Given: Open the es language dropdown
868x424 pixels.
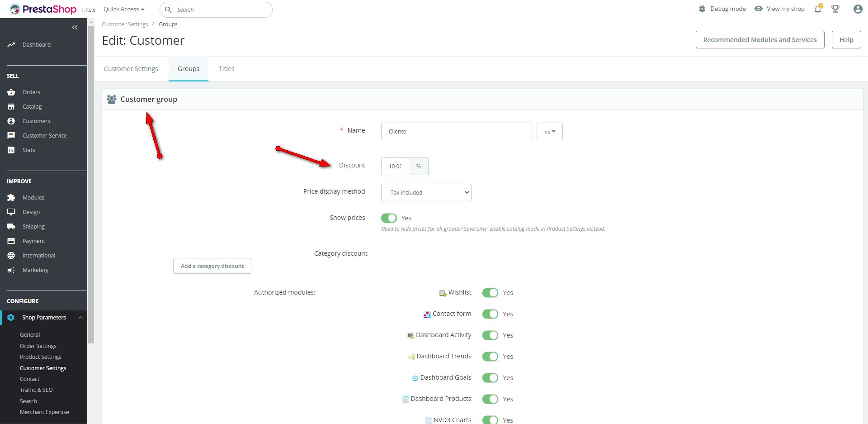Looking at the screenshot, I should coord(550,132).
